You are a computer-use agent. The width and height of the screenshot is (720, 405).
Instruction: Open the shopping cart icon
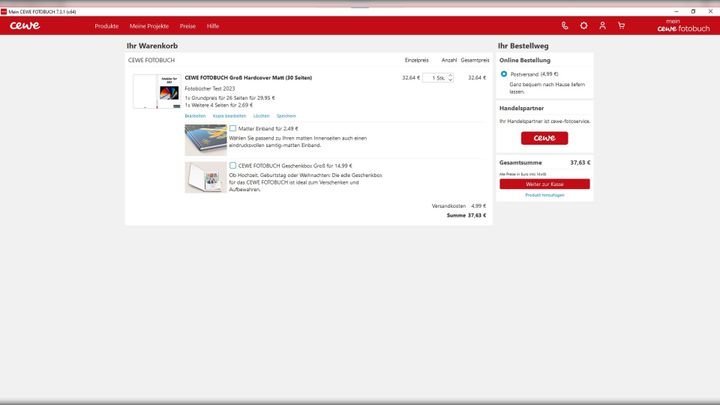coord(621,26)
